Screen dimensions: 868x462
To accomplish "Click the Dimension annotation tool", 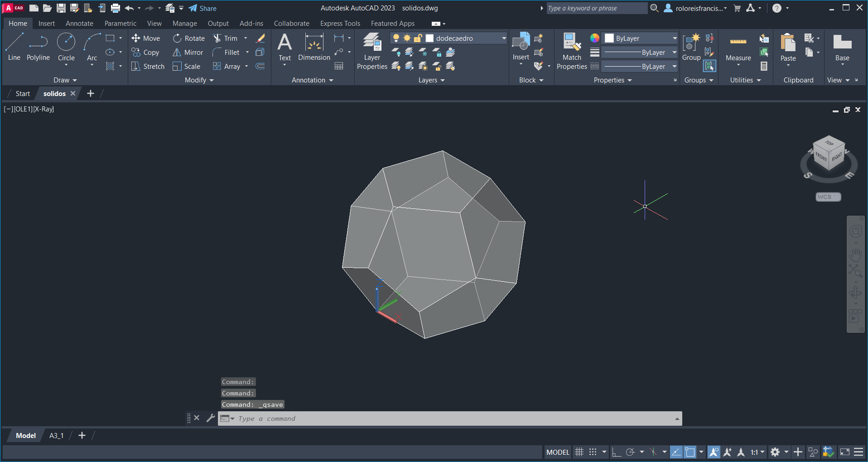I will (x=314, y=47).
